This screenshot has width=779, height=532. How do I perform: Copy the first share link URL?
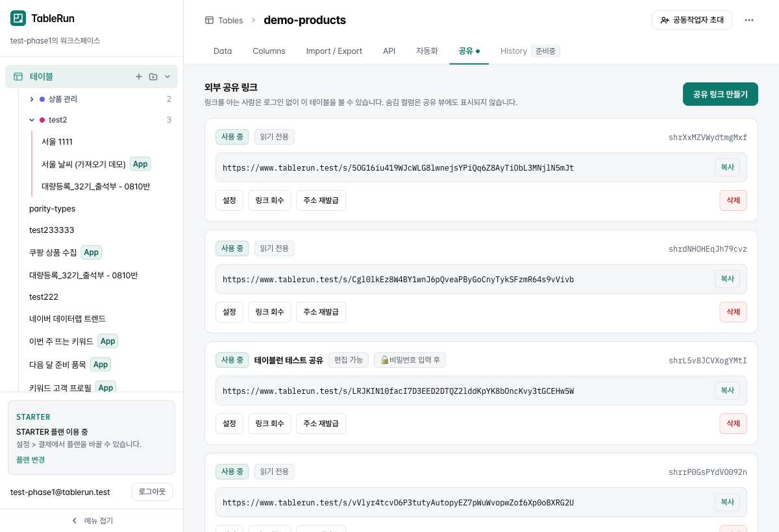tap(728, 167)
